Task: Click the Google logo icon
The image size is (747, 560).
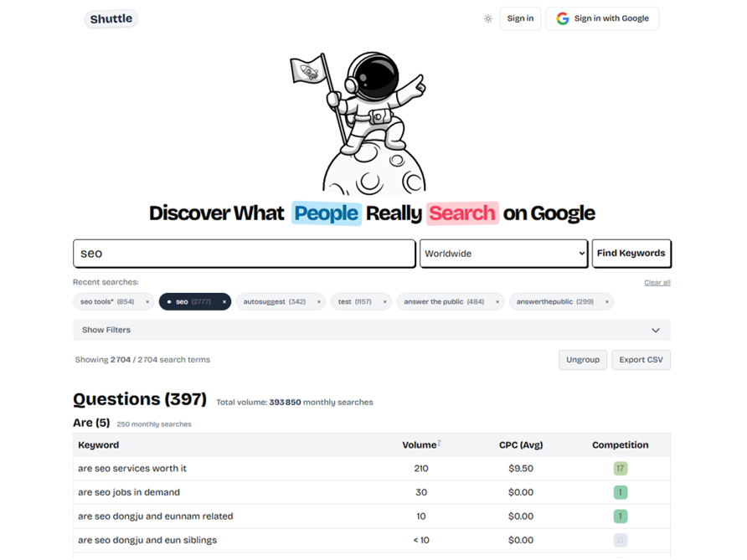Action: coord(563,18)
